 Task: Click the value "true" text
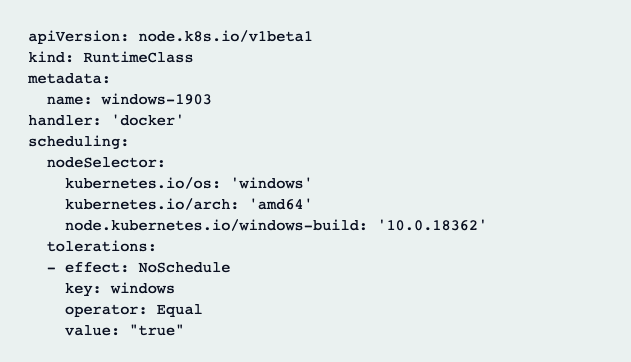(157, 330)
